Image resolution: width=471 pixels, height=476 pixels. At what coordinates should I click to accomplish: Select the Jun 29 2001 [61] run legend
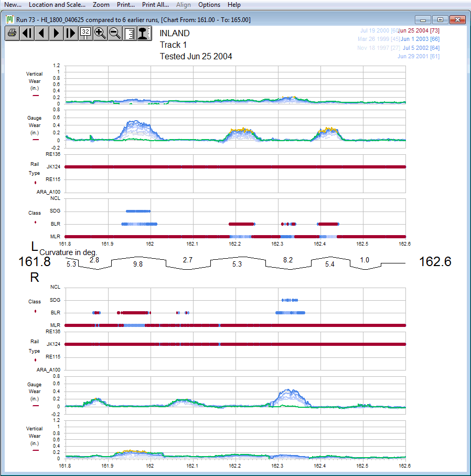click(x=418, y=56)
